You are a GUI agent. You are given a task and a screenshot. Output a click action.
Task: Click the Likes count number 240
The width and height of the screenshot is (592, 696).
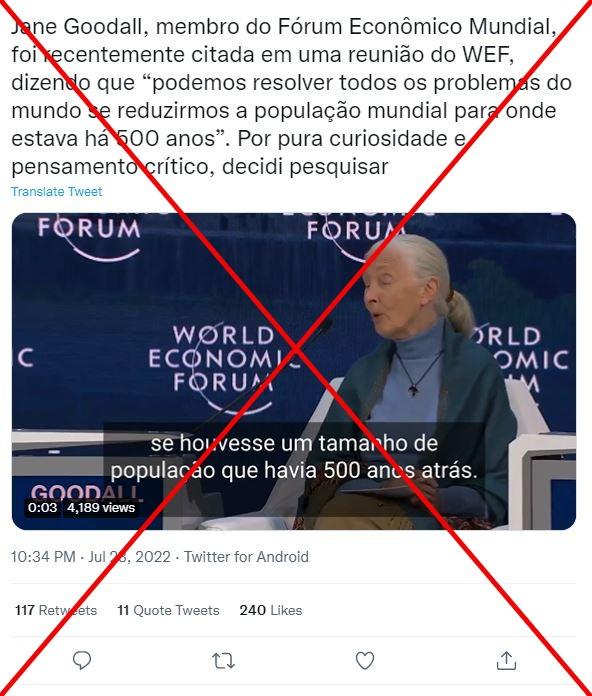click(x=253, y=610)
